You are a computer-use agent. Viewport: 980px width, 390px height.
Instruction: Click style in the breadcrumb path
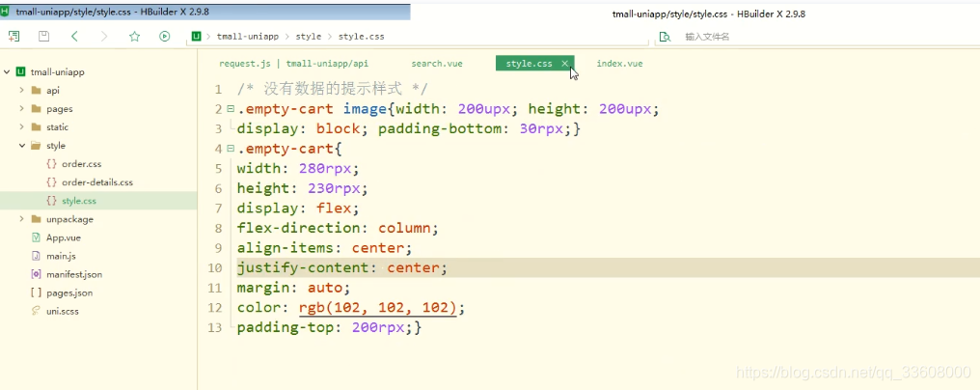point(308,37)
